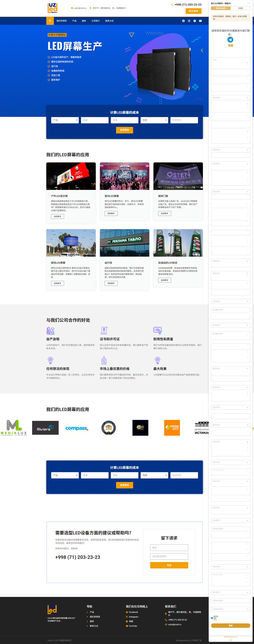Click the 查明费用 button in the top calculator
The height and width of the screenshot is (644, 254).
coord(124,130)
